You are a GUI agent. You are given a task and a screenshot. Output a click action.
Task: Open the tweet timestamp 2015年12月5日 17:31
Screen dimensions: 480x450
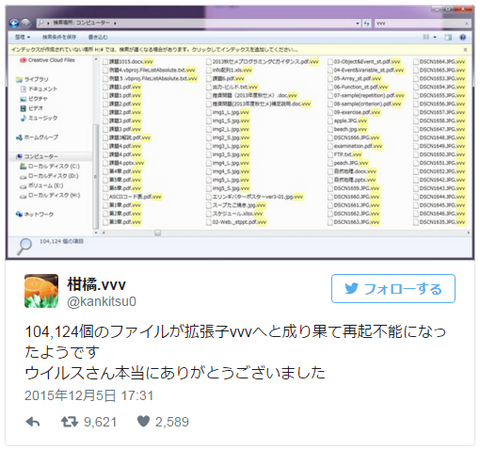click(x=89, y=396)
